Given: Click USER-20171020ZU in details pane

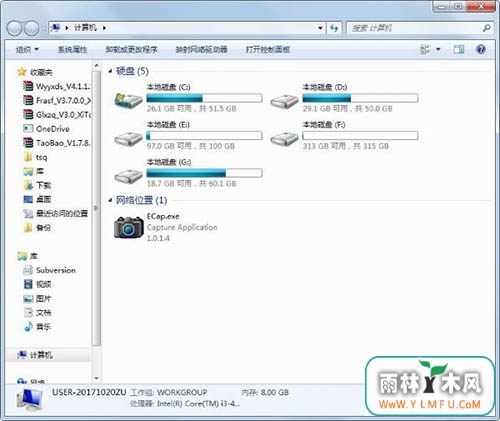Looking at the screenshot, I should [x=89, y=392].
